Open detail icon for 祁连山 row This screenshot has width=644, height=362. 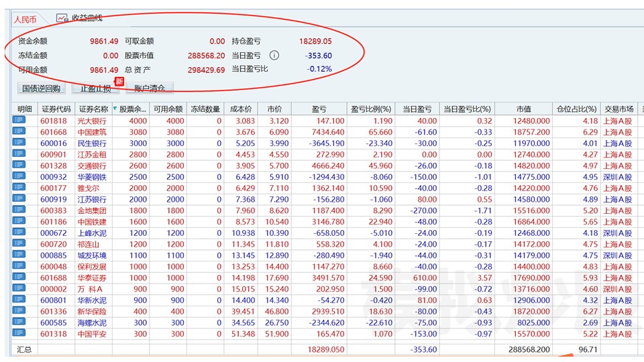click(x=19, y=243)
